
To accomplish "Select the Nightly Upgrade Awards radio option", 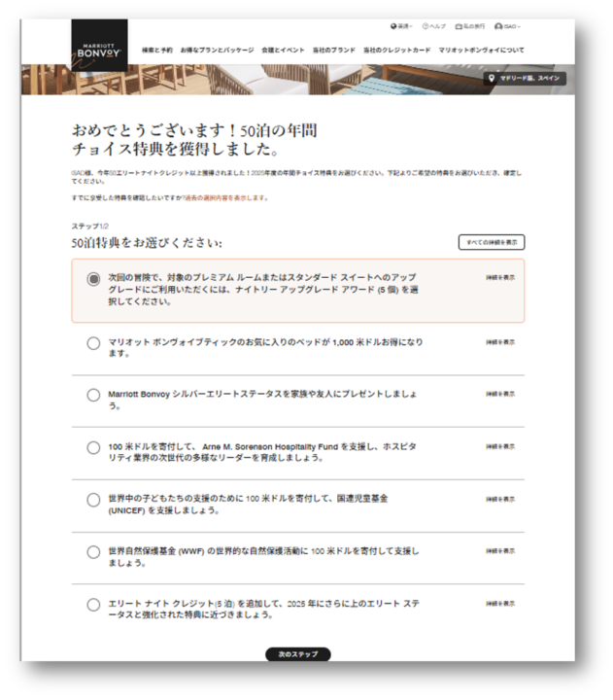I will click(x=93, y=279).
